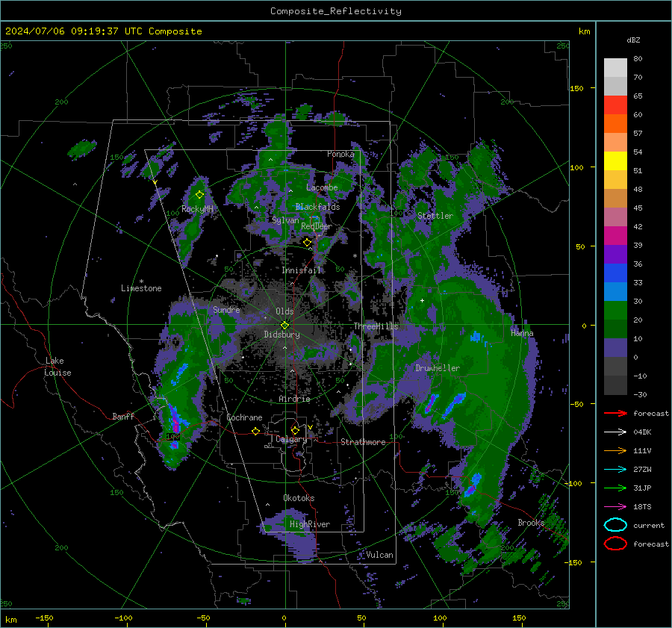Click the magenta 18TS arrow icon
Image resolution: width=672 pixels, height=628 pixels.
tap(615, 507)
